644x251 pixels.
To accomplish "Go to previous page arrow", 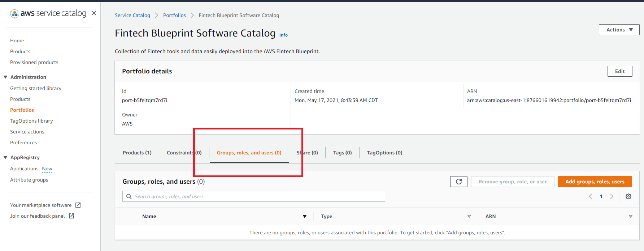I will click(x=590, y=196).
